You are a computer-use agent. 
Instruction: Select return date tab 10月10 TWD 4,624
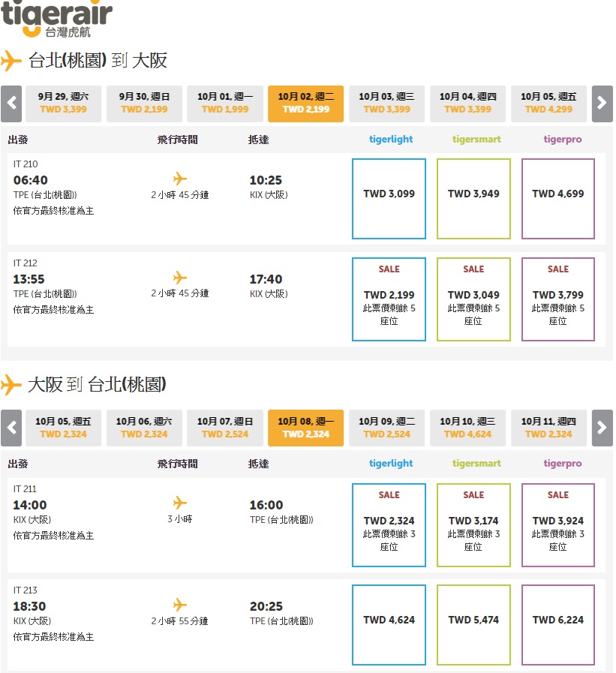click(x=467, y=428)
